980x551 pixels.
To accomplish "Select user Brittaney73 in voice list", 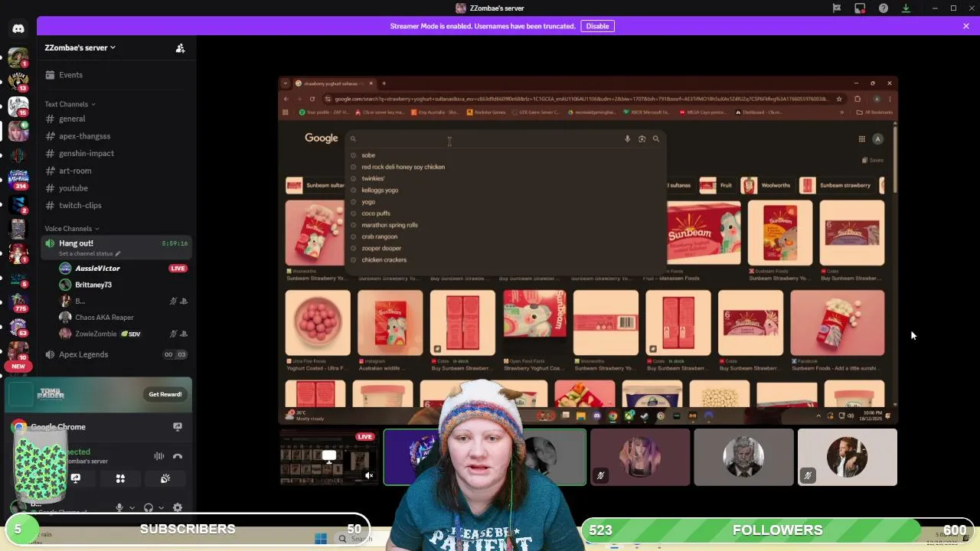I will (93, 285).
